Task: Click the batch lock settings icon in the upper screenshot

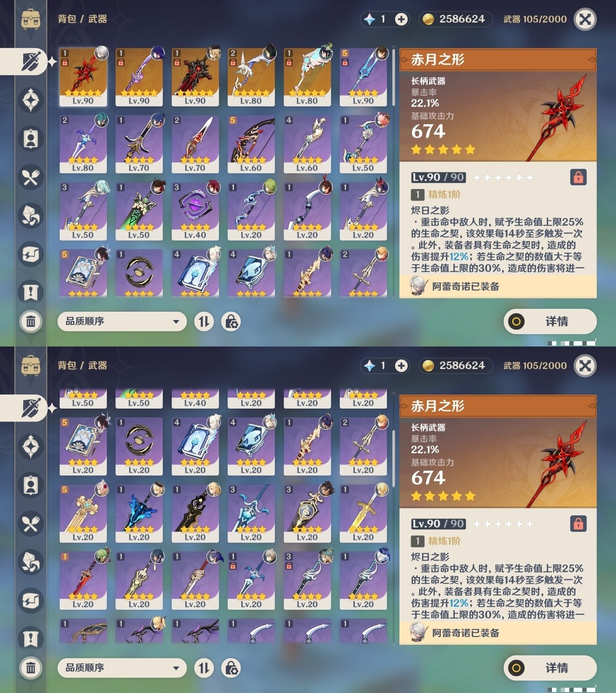Action: pos(231,321)
